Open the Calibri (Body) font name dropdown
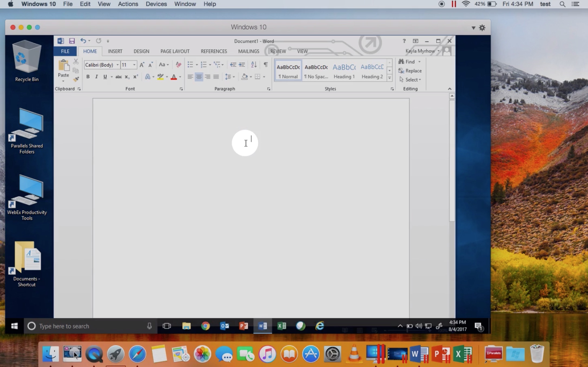This screenshot has width=588, height=367. 117,65
